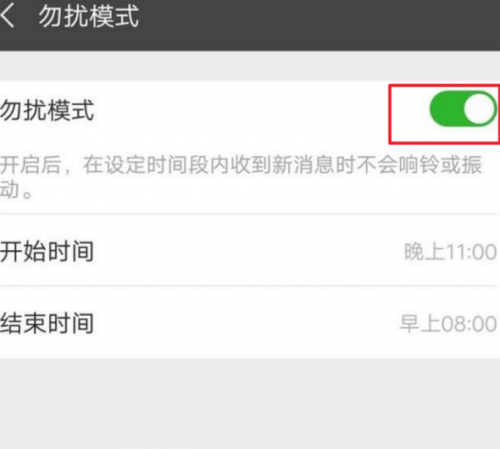Change the 晚上11:00 start time value
The image size is (500, 449).
pos(450,252)
